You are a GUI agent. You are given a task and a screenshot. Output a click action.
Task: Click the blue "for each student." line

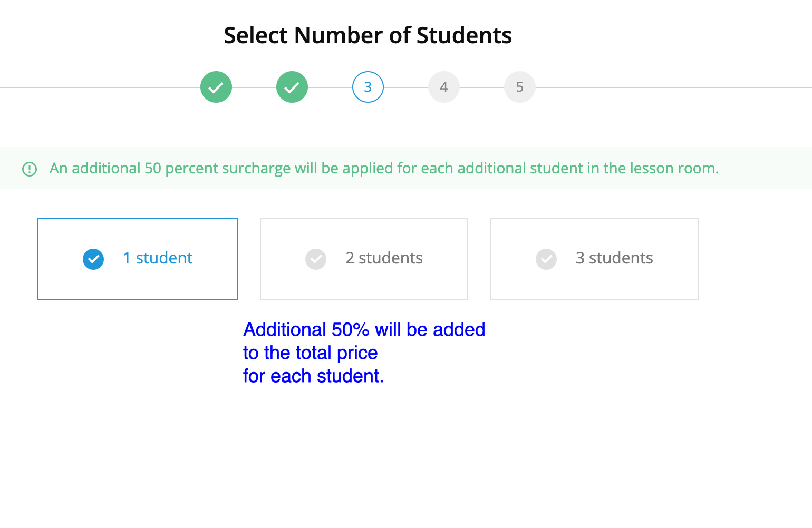point(313,376)
